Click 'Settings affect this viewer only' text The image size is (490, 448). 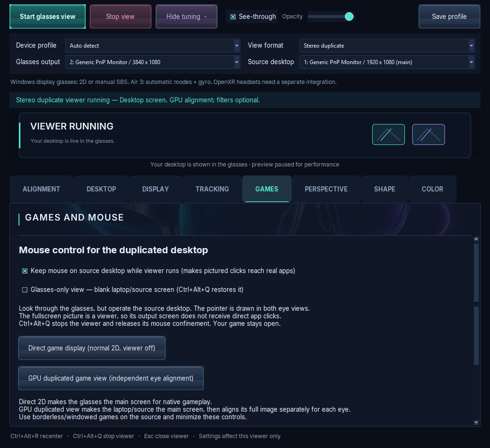click(240, 436)
